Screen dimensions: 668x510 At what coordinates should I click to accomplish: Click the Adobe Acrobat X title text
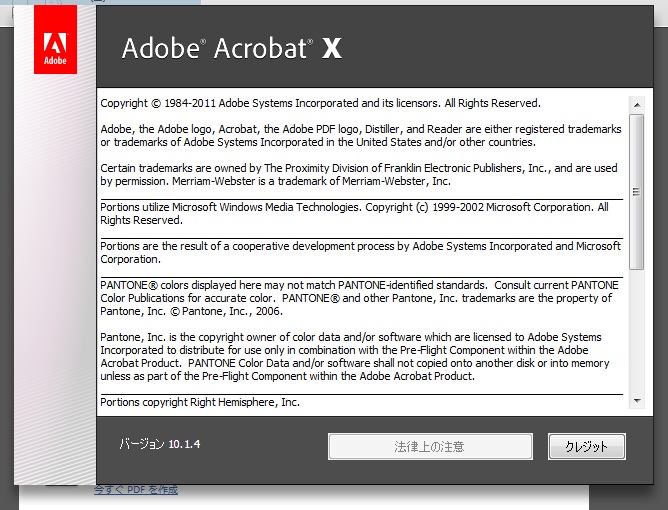point(231,49)
